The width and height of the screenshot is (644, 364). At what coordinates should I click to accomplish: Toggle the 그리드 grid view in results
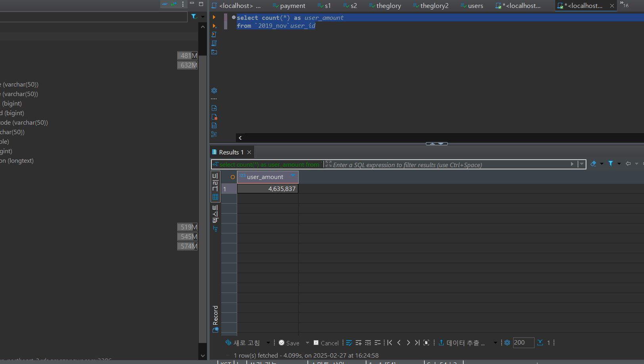click(x=215, y=186)
